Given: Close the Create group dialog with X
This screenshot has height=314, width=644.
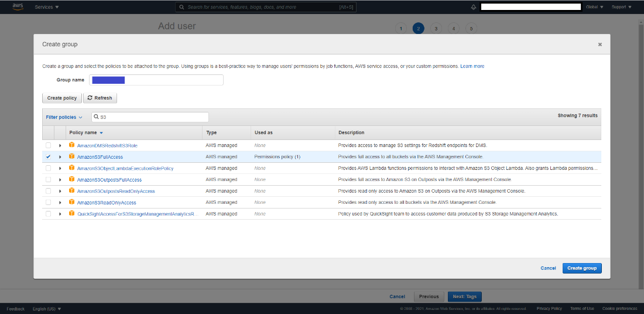Looking at the screenshot, I should point(600,45).
